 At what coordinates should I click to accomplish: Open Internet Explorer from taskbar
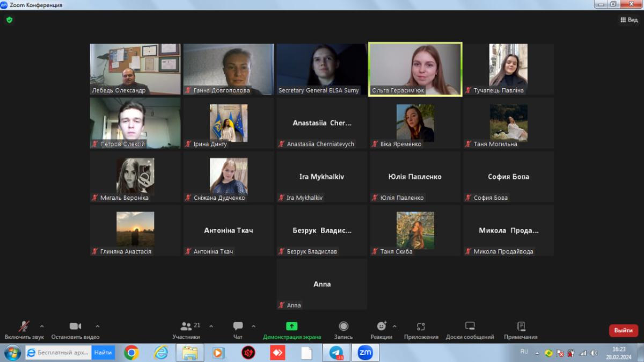(161, 353)
